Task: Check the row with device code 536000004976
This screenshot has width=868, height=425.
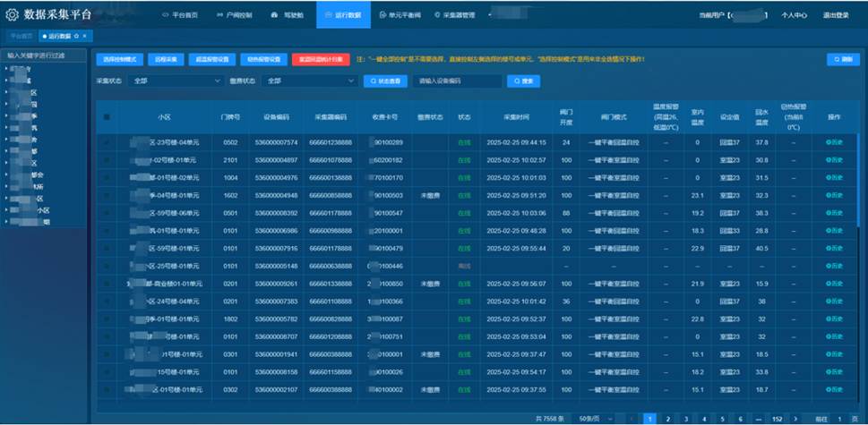Action: coord(107,177)
